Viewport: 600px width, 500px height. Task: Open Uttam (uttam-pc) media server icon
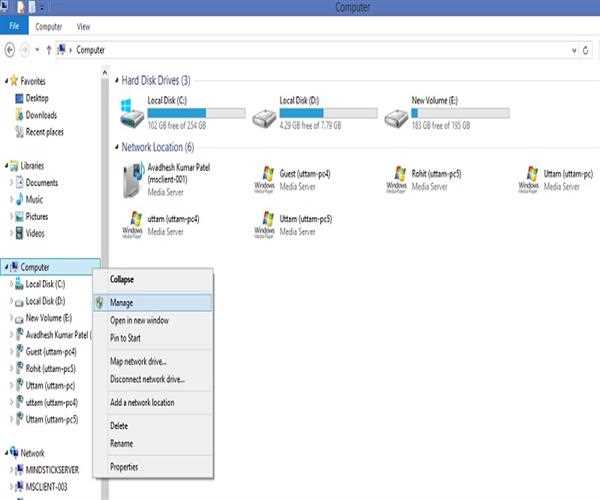pos(528,180)
